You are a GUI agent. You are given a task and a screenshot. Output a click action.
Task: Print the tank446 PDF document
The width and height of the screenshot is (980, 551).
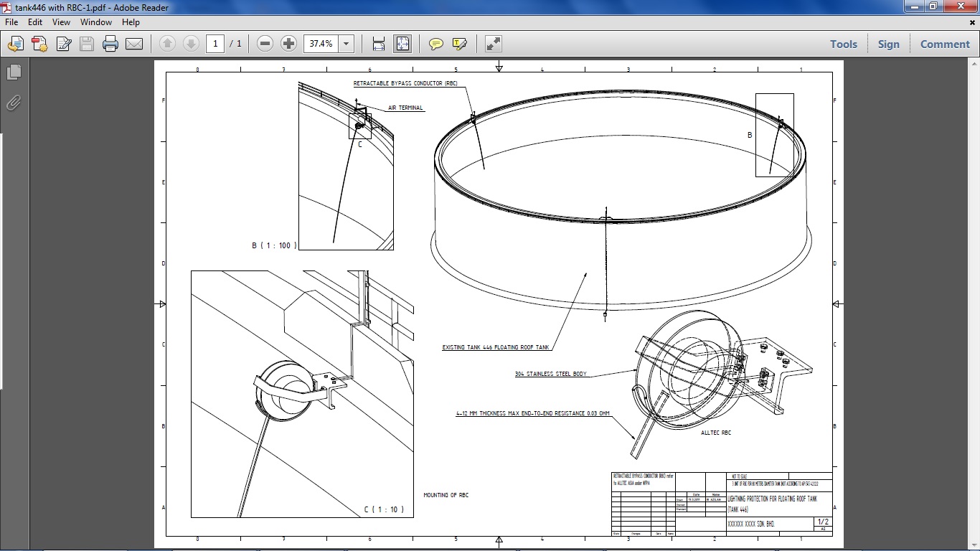[110, 43]
